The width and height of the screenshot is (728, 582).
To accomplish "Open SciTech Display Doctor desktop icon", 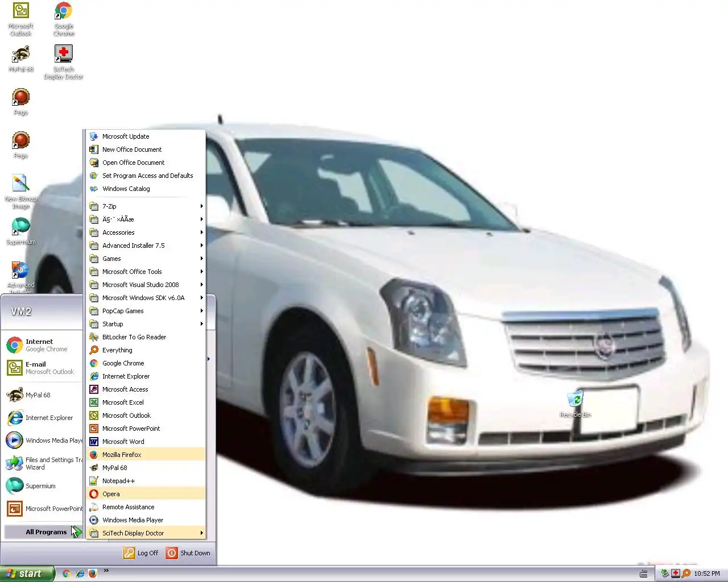I will 64,62.
